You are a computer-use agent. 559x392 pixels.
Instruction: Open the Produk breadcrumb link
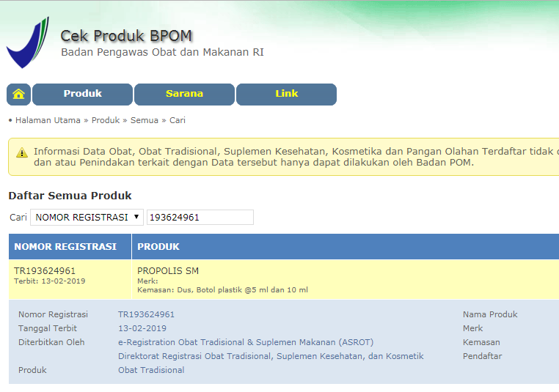pyautogui.click(x=106, y=120)
